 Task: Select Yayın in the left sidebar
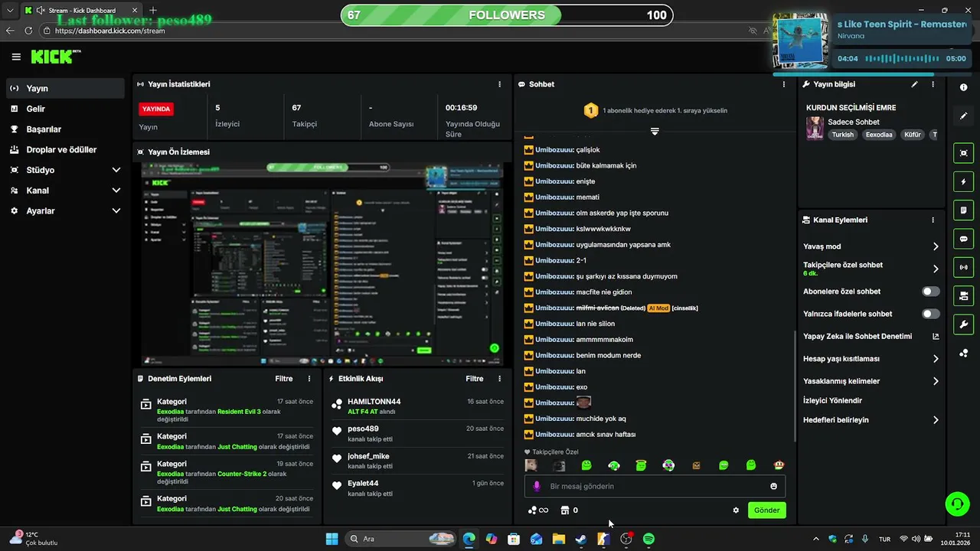point(65,89)
